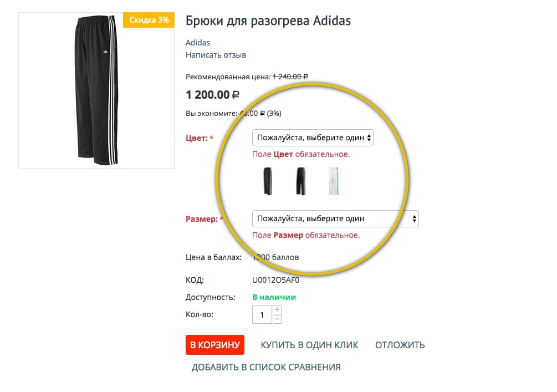Click the Написать отзыв link
Screen dimensions: 557x392
[x=216, y=55]
